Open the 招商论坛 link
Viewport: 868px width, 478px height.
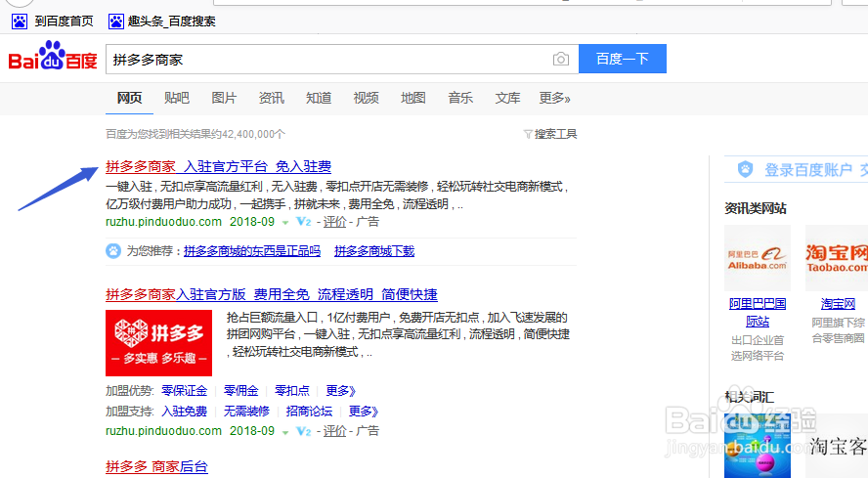pyautogui.click(x=309, y=411)
